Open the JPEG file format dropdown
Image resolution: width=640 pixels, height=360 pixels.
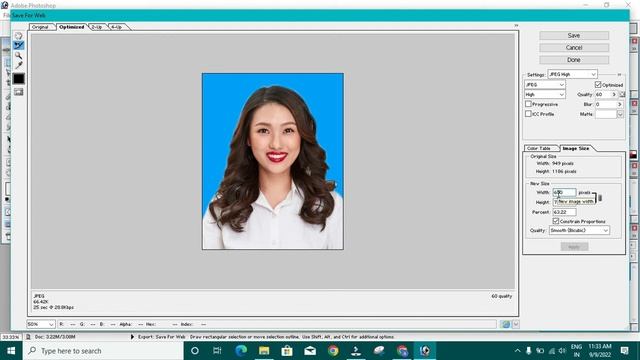click(544, 84)
